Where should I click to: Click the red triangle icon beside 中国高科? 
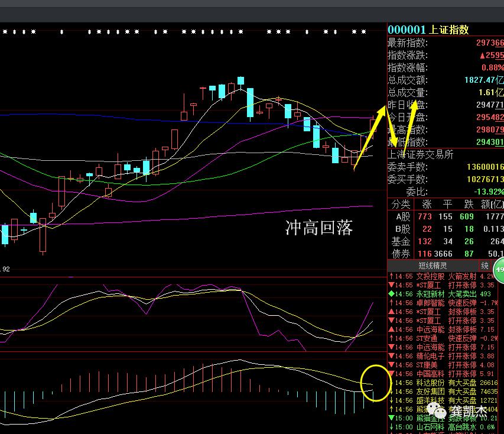click(391, 374)
